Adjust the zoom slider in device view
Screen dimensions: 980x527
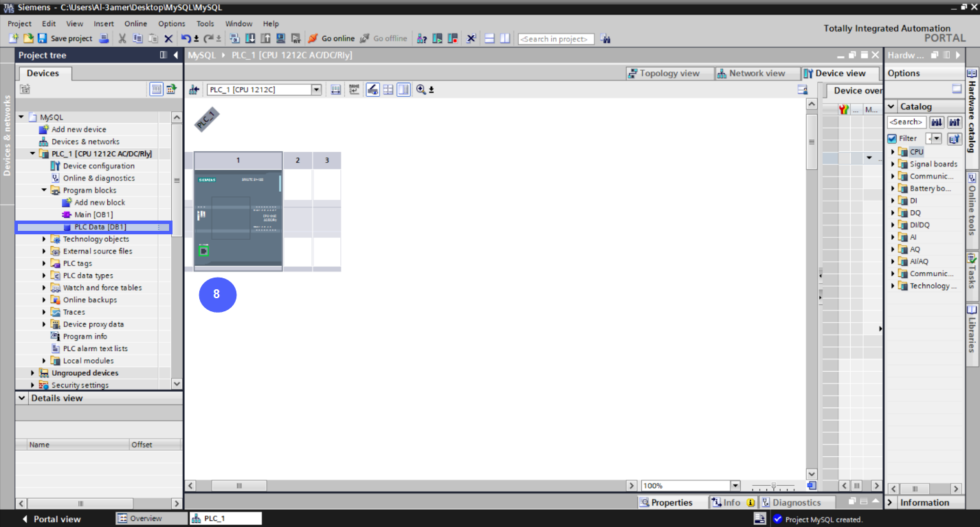click(774, 486)
